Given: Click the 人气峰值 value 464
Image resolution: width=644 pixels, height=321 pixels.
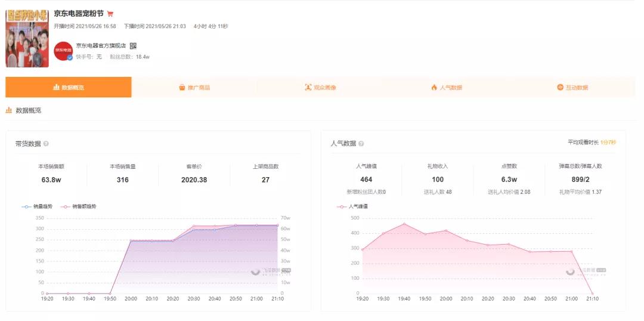Looking at the screenshot, I should pos(366,179).
